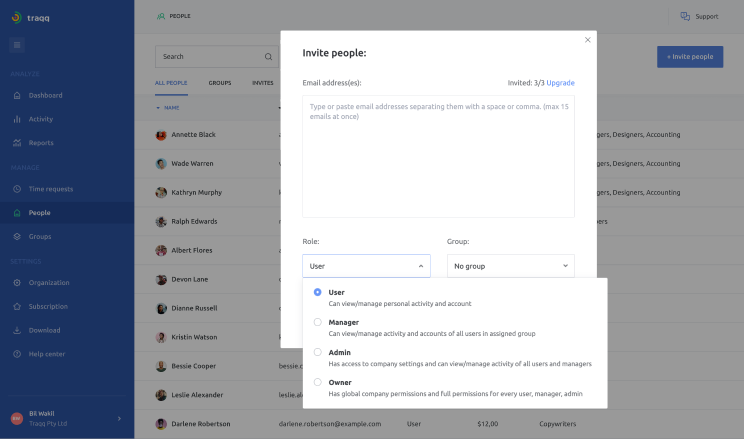Open Time requests clock icon
744x439 pixels.
(17, 189)
